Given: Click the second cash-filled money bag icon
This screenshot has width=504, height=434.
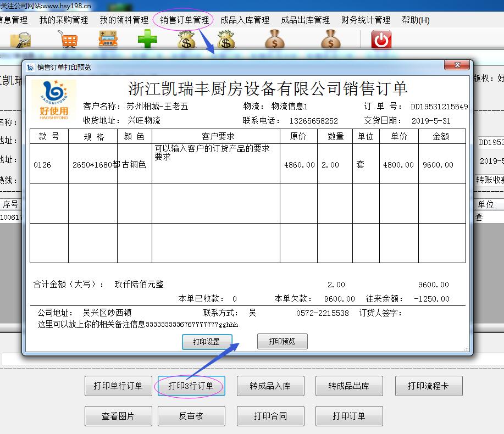Looking at the screenshot, I should pos(226,39).
